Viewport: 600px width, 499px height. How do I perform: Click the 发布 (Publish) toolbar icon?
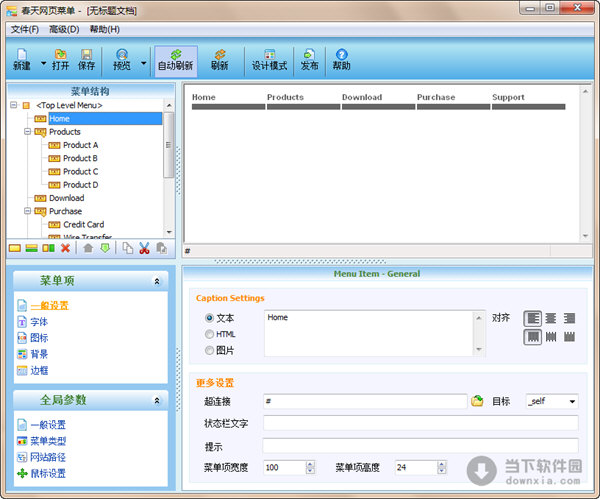[x=309, y=60]
